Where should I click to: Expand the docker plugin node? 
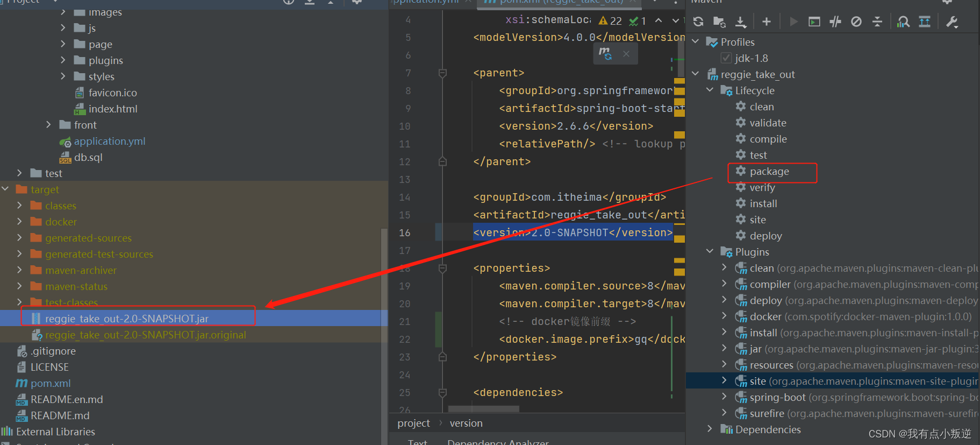pyautogui.click(x=724, y=316)
